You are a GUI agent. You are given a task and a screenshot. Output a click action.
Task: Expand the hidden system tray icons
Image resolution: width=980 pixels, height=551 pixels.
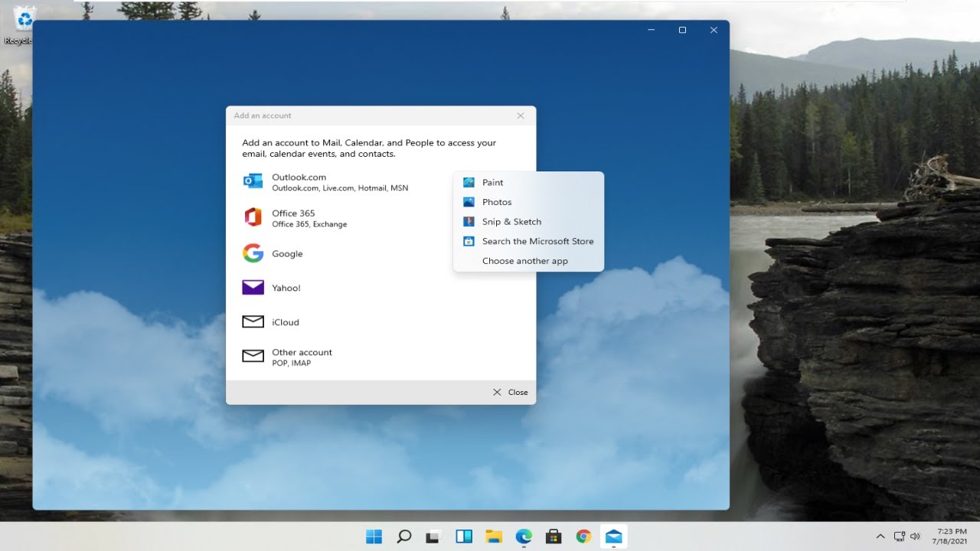click(x=880, y=536)
